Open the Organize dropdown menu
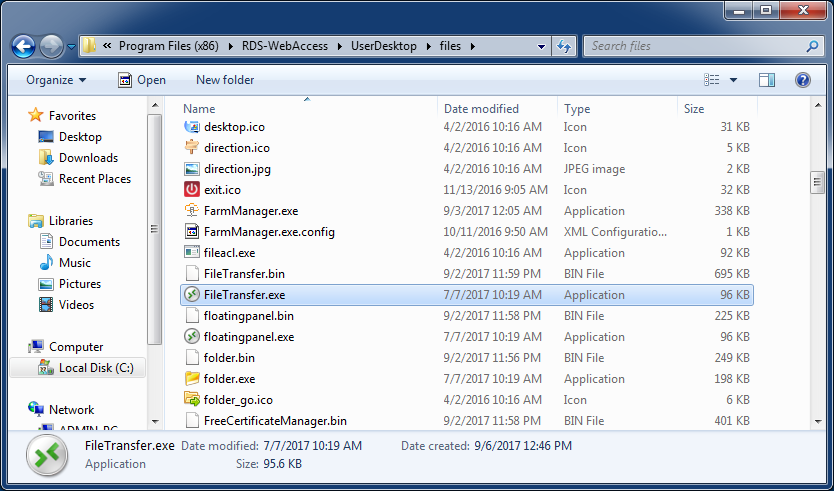This screenshot has width=834, height=491. 56,80
